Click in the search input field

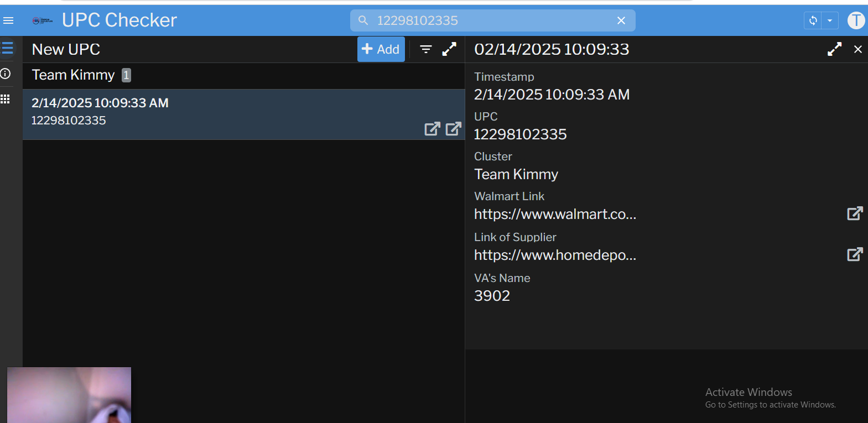[492, 20]
